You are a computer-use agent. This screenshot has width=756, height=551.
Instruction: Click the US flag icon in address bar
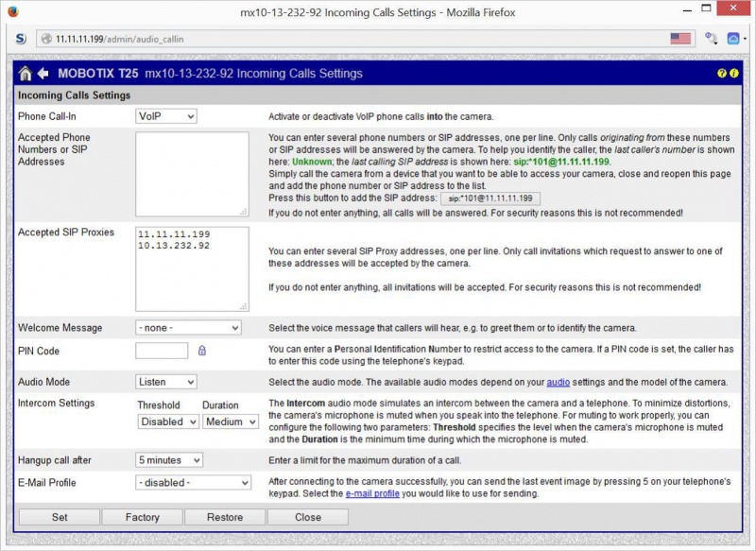680,39
